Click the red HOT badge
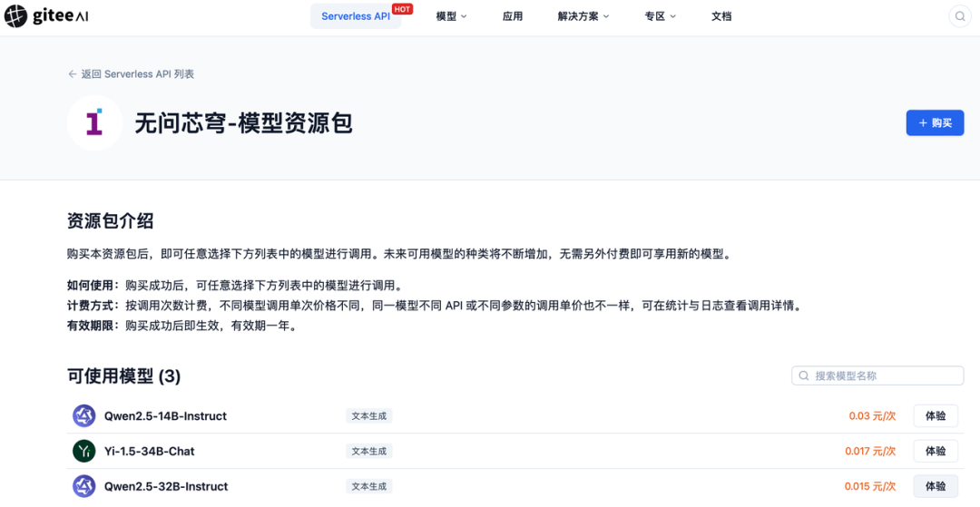 pyautogui.click(x=403, y=9)
